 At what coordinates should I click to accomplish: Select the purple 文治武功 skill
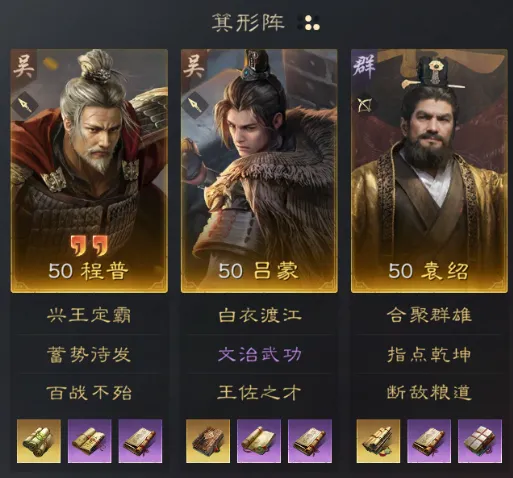pos(259,354)
